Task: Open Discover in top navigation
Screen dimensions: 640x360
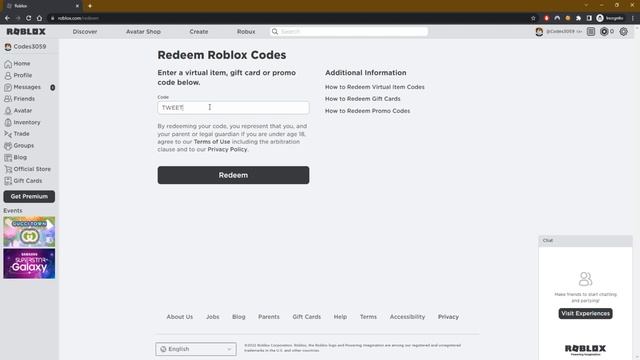Action: pyautogui.click(x=85, y=31)
